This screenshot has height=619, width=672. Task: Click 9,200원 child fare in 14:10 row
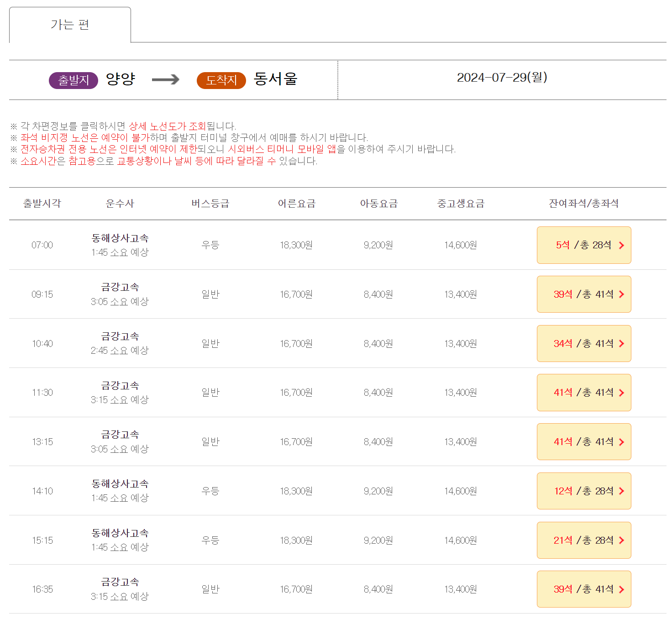[x=378, y=491]
